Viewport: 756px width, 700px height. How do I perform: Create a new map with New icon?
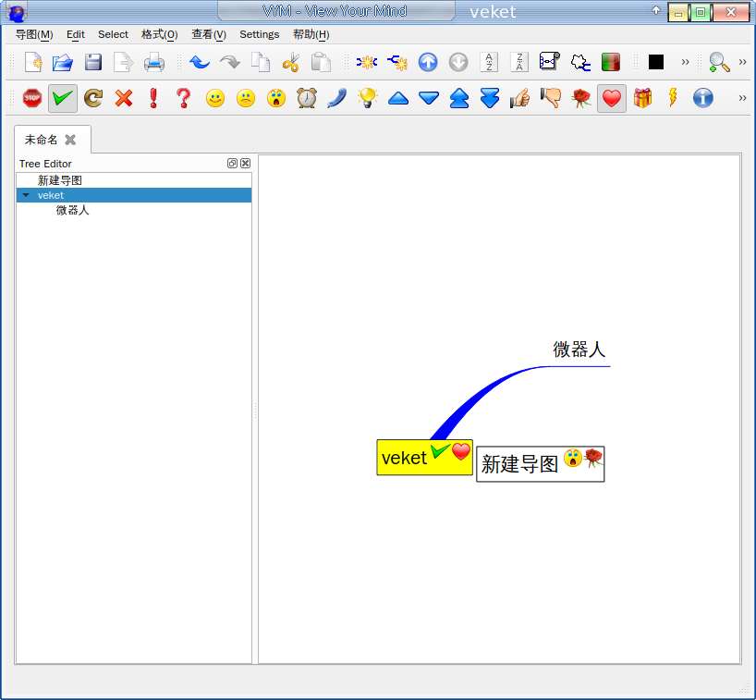pos(33,62)
